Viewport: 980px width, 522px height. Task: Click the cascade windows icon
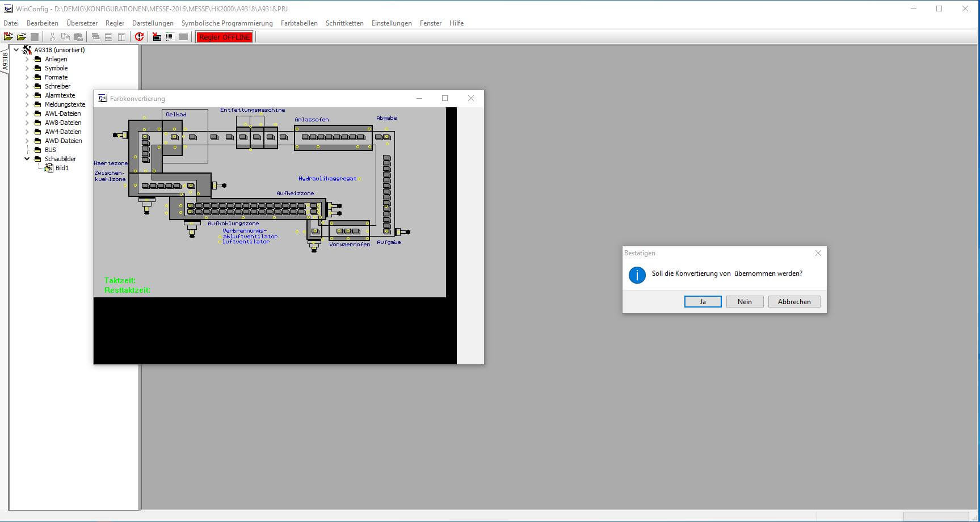pyautogui.click(x=96, y=37)
